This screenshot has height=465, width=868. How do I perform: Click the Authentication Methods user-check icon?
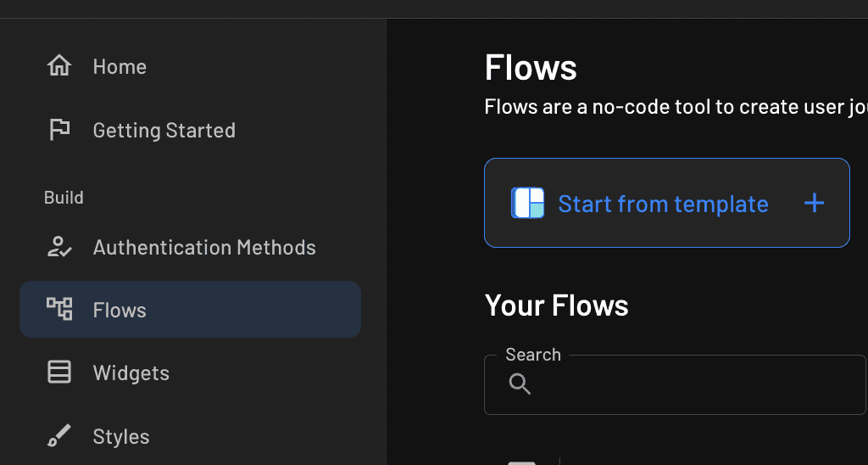[x=59, y=247]
